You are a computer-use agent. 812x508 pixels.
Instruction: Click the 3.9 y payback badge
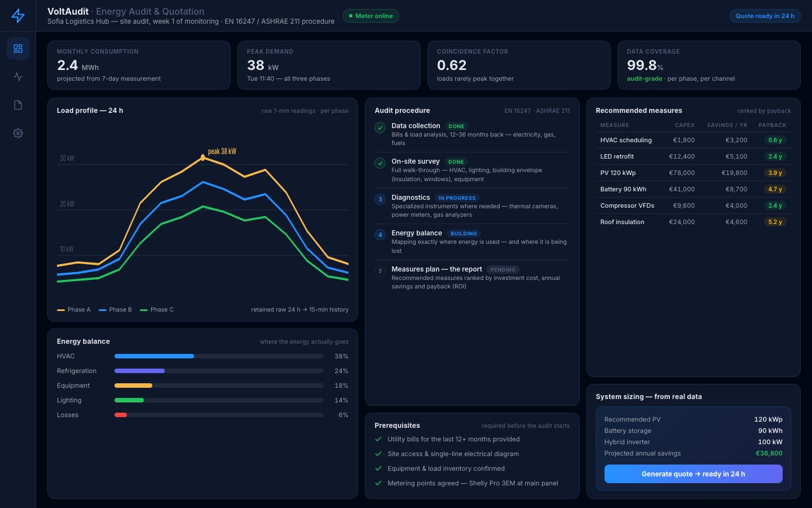pos(775,173)
